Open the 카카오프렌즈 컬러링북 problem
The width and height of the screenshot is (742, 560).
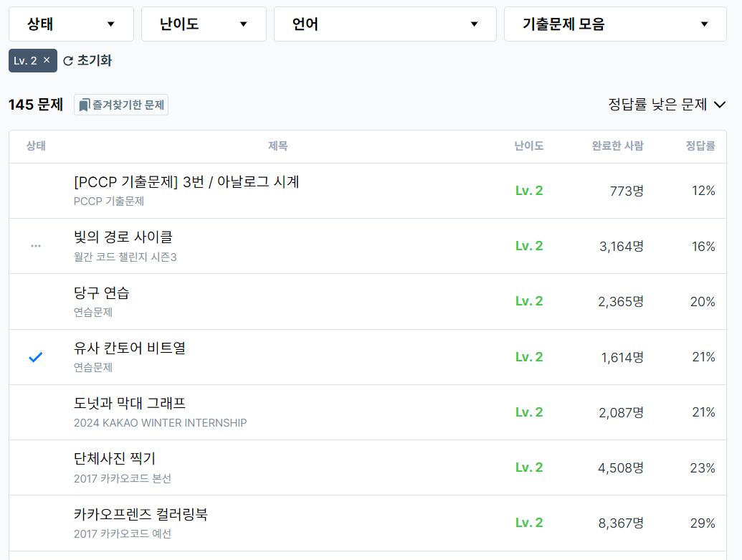(141, 514)
